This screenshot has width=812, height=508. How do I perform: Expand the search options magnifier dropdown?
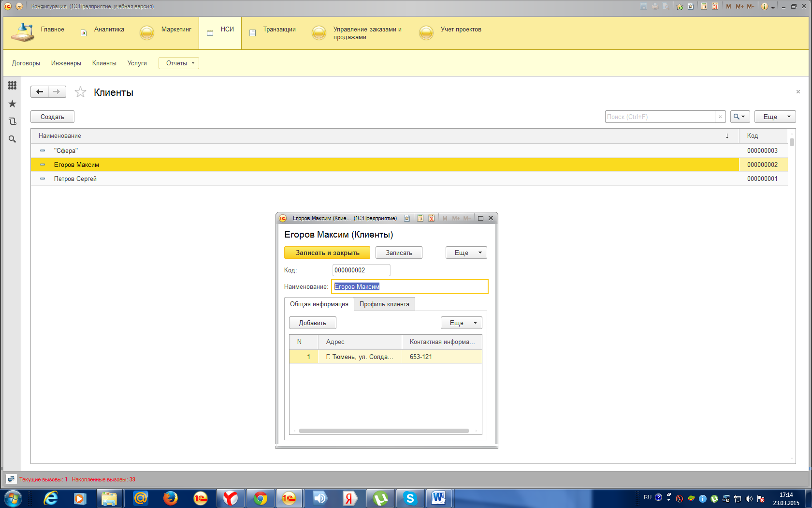pos(740,117)
